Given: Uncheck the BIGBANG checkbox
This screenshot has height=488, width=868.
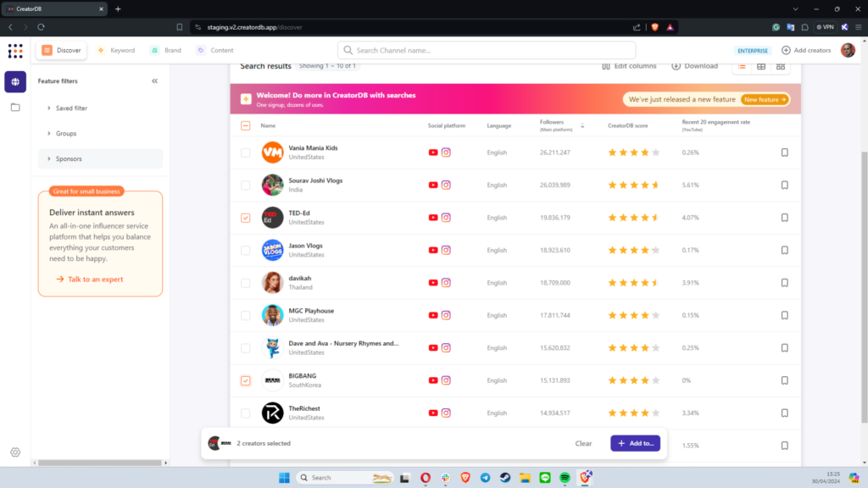Looking at the screenshot, I should click(245, 380).
